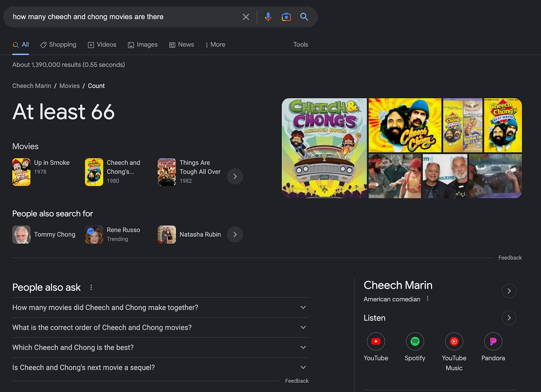The height and width of the screenshot is (392, 541).
Task: Expand 'What is the correct order' question
Action: [x=161, y=328]
